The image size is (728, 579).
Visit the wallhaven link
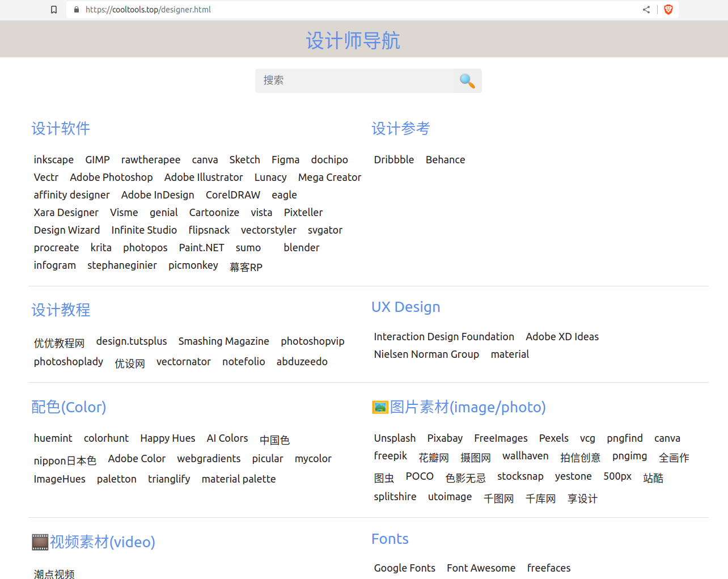click(526, 456)
